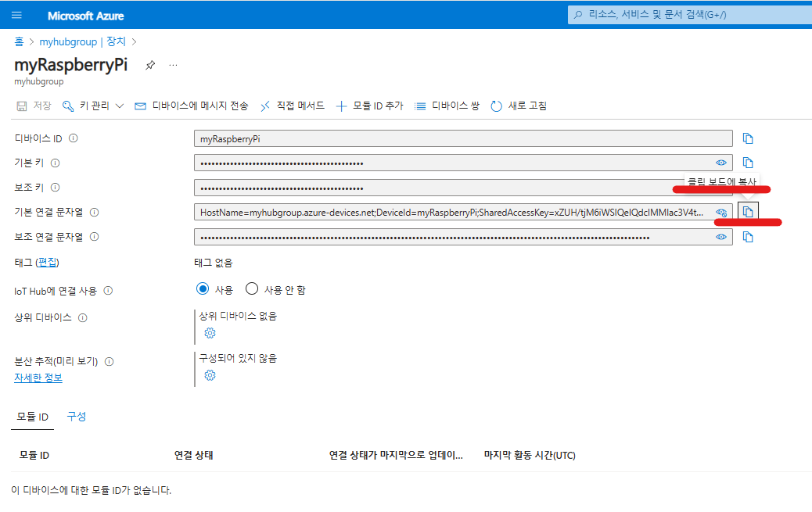Open info tooltip for IoT Hub connection
The width and height of the screenshot is (812, 512).
pyautogui.click(x=108, y=291)
